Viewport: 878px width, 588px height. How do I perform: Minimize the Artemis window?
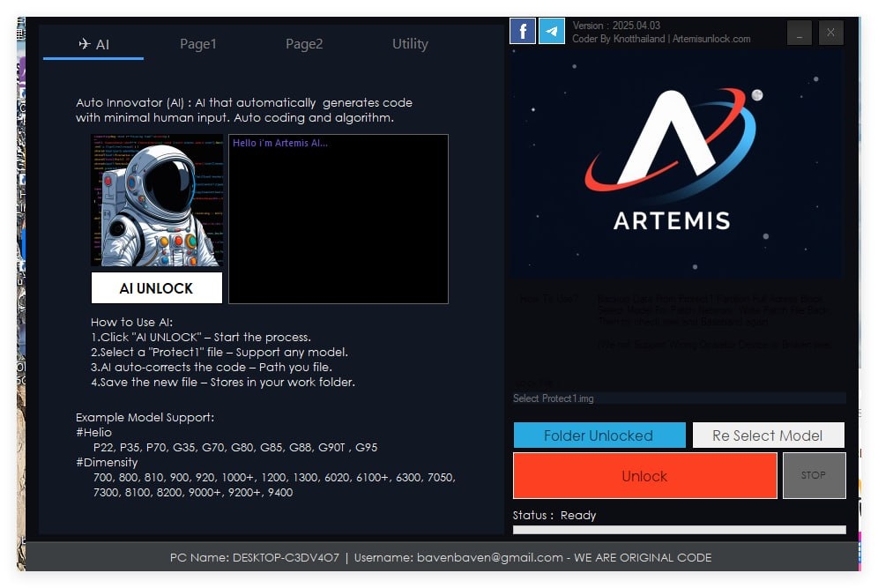(x=800, y=33)
